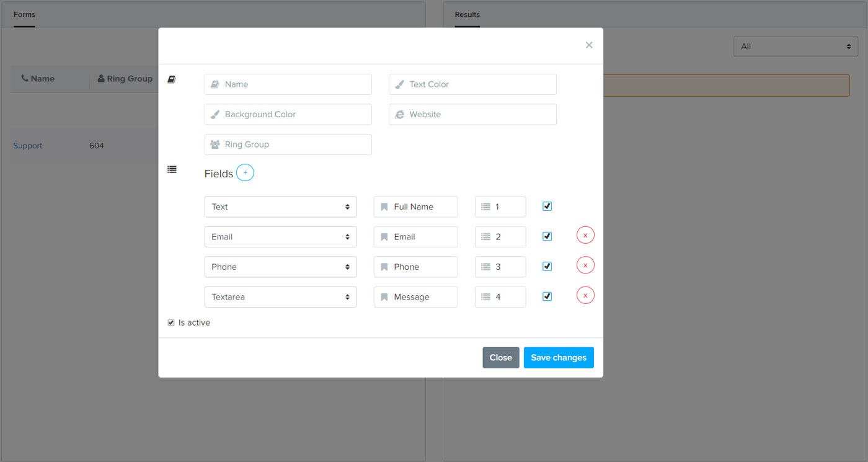Uncheck the checkbox on the Phone field row
This screenshot has height=462, width=868.
coord(547,266)
